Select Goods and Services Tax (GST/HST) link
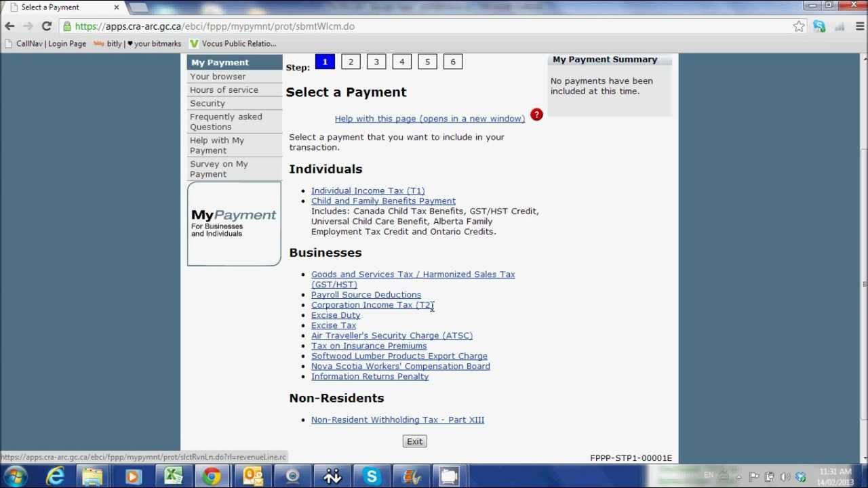The image size is (868, 488). (x=413, y=279)
